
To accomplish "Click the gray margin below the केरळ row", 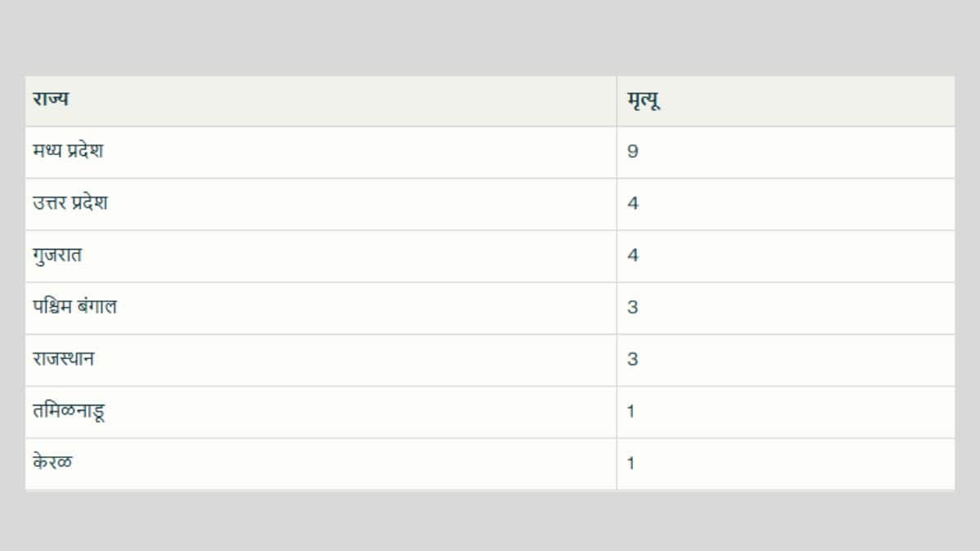I will point(490,521).
